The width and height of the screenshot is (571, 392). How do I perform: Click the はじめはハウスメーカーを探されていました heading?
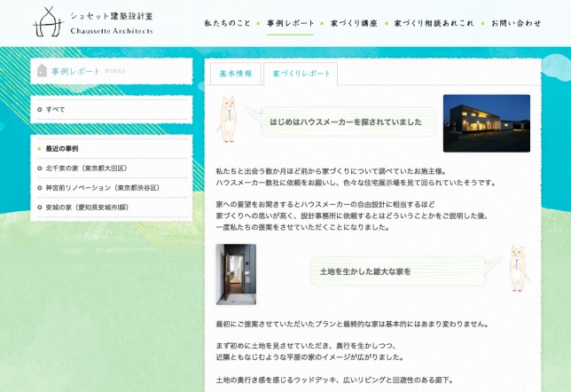pos(346,122)
